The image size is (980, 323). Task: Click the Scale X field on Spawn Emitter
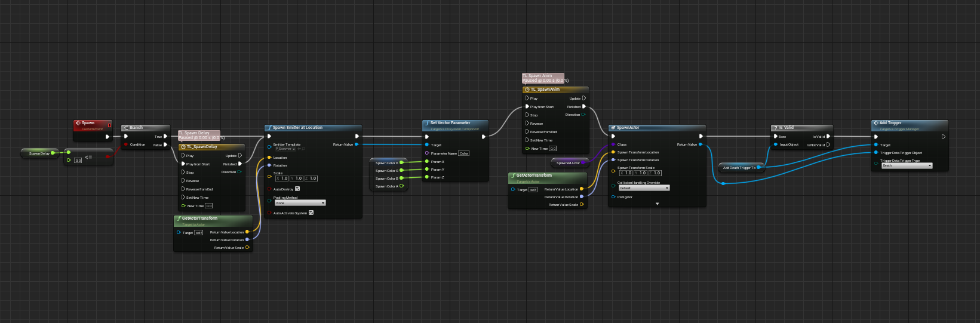(282, 179)
